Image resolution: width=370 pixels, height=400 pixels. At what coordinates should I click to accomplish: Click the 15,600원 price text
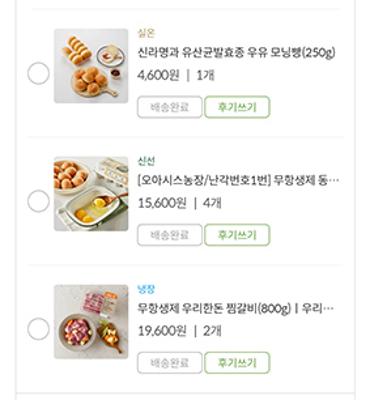pos(162,203)
